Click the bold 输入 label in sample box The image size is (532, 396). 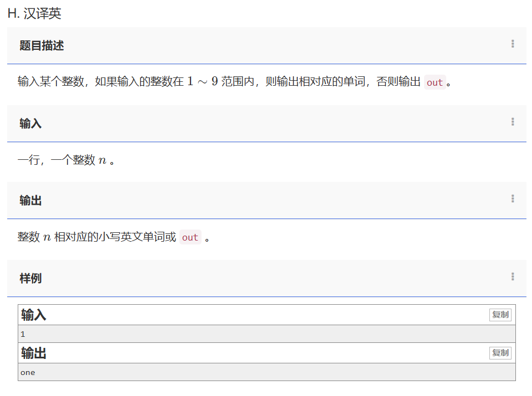pyautogui.click(x=34, y=315)
